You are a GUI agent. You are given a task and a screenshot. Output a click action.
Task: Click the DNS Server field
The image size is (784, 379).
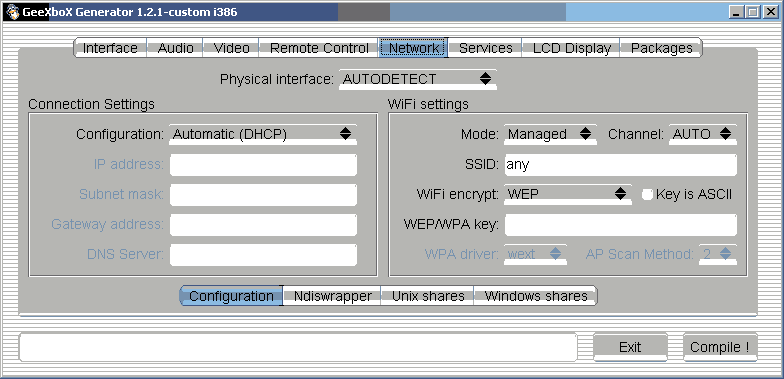pos(264,254)
